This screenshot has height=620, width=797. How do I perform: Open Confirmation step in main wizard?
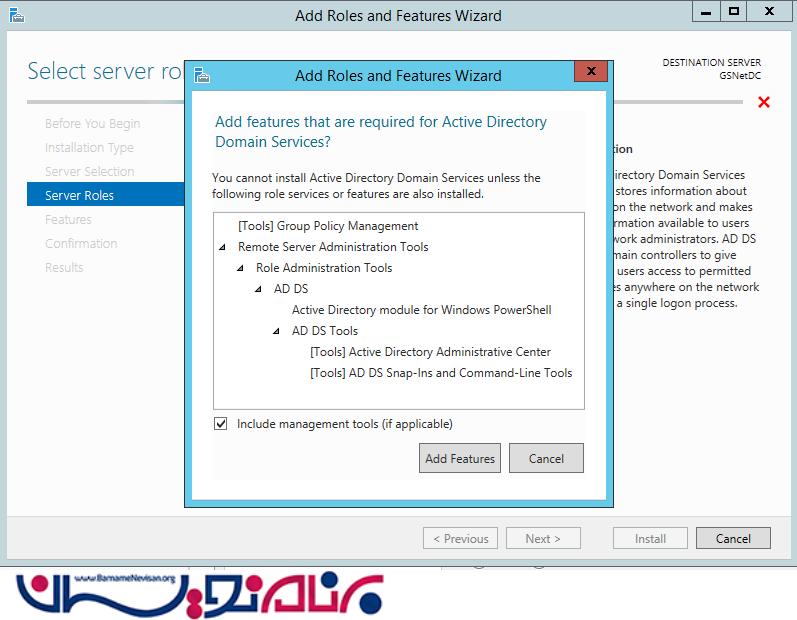coord(81,243)
